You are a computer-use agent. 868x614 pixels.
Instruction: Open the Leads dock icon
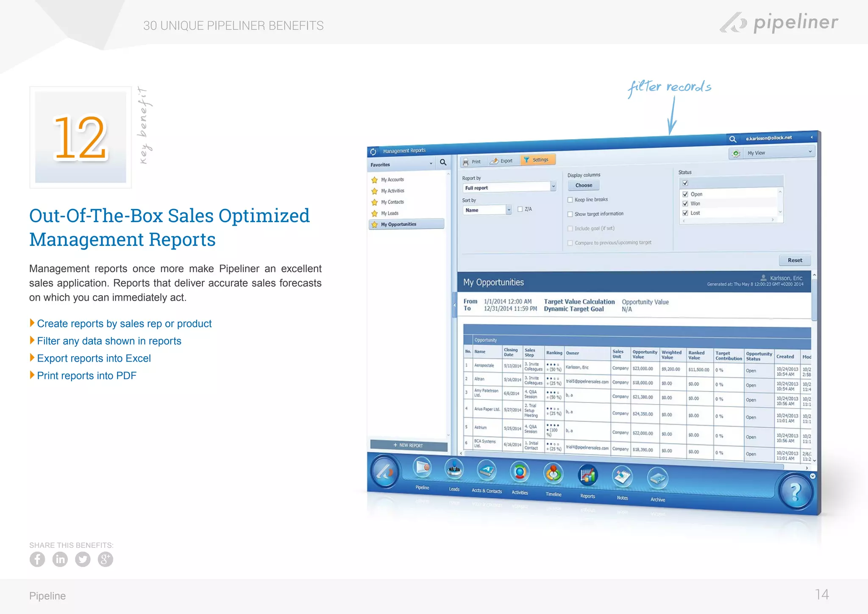point(454,469)
